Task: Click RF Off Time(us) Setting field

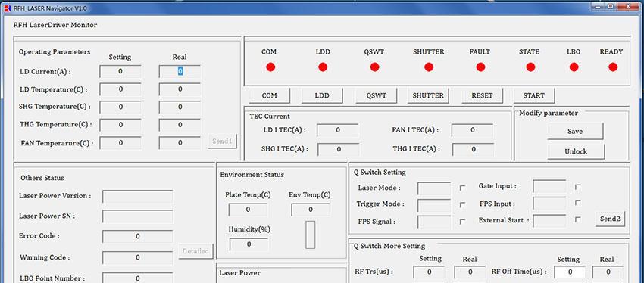Action: [570, 272]
